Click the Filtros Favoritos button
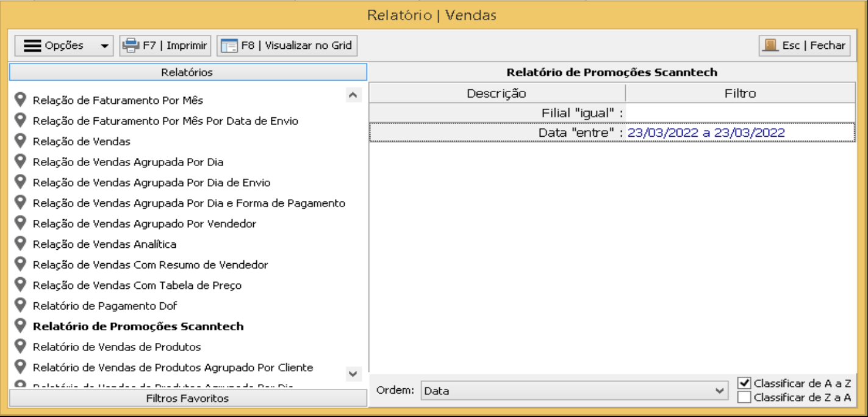The width and height of the screenshot is (868, 417). tap(188, 399)
